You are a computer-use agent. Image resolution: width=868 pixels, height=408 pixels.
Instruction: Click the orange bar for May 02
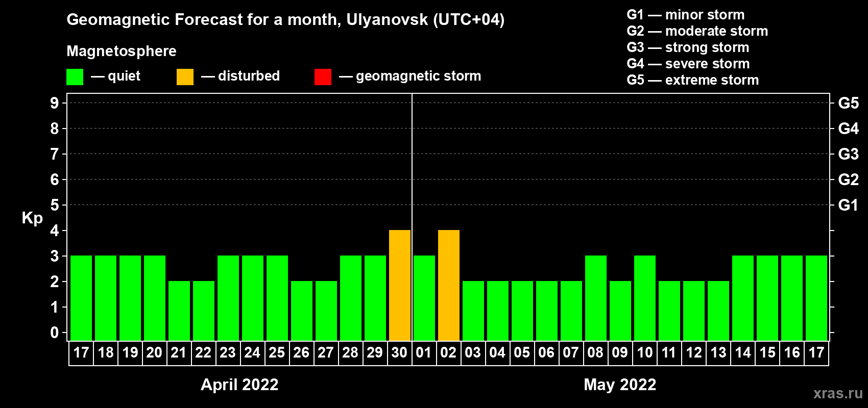pyautogui.click(x=448, y=286)
